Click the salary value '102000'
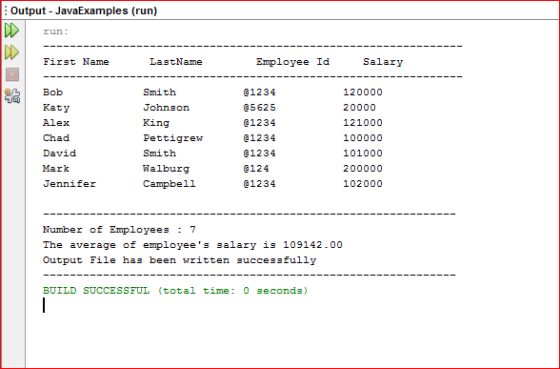560x369 pixels. pos(363,184)
